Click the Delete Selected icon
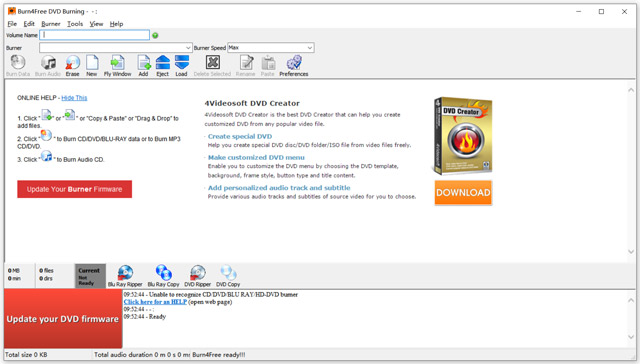 213,62
